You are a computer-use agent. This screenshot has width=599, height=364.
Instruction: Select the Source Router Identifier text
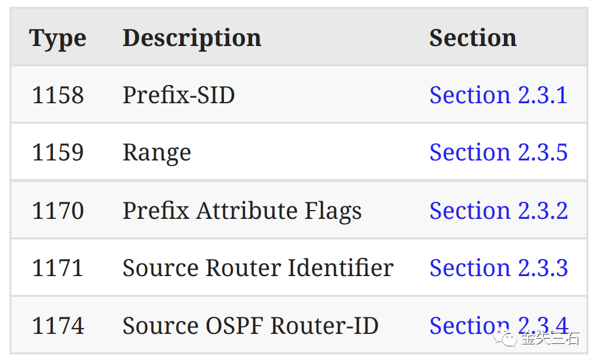[258, 268]
